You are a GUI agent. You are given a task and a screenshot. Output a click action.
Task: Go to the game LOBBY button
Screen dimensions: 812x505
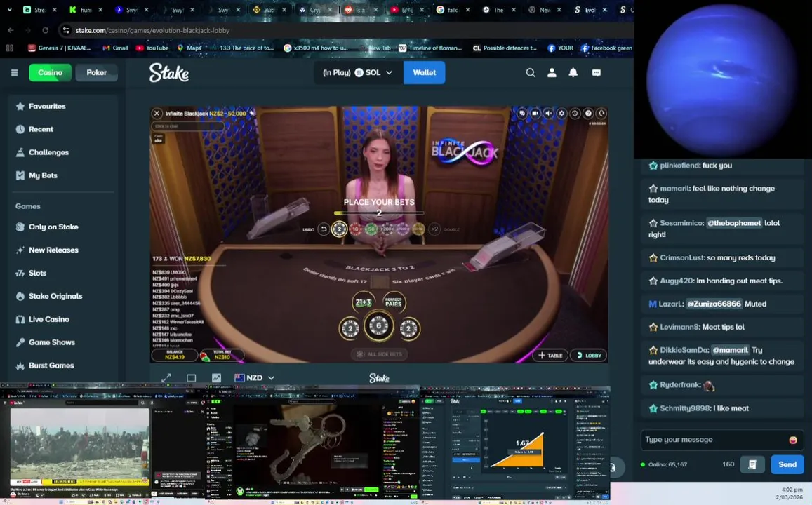588,356
